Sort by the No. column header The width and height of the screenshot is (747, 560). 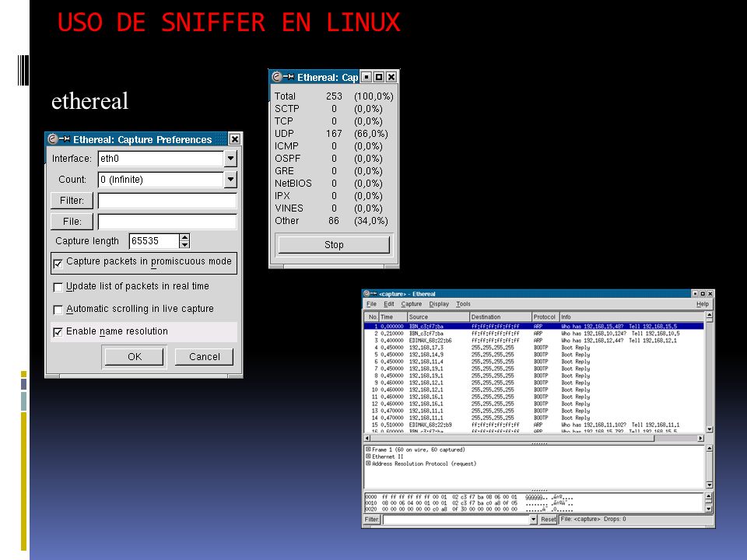point(372,317)
